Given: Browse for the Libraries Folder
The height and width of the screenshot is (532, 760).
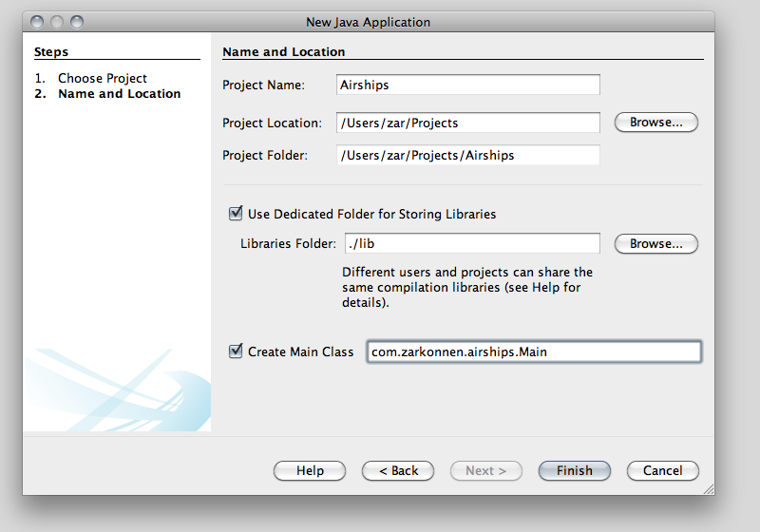Looking at the screenshot, I should 656,244.
